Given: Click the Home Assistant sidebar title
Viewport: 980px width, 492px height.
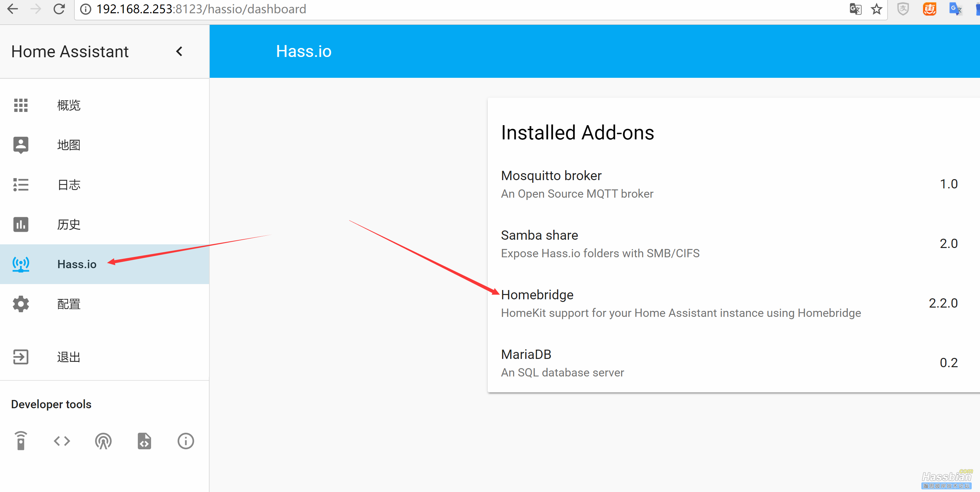Looking at the screenshot, I should click(70, 51).
